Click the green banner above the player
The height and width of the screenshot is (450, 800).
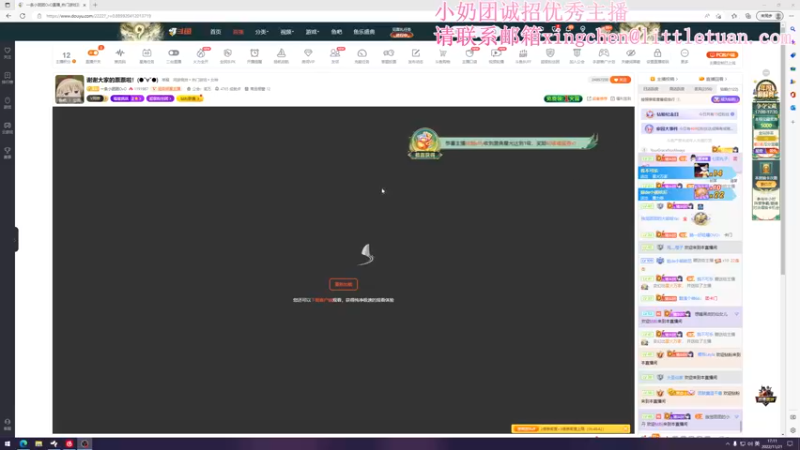click(x=563, y=98)
